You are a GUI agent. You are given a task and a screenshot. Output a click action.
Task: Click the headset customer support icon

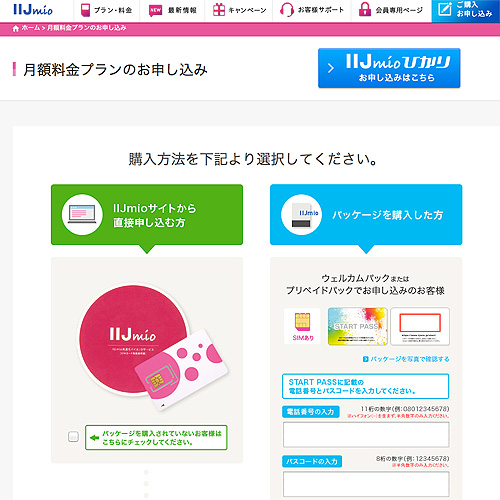point(287,10)
